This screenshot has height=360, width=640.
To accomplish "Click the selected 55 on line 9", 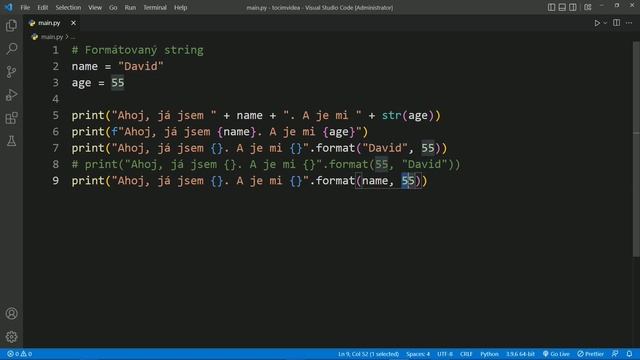I will [408, 181].
